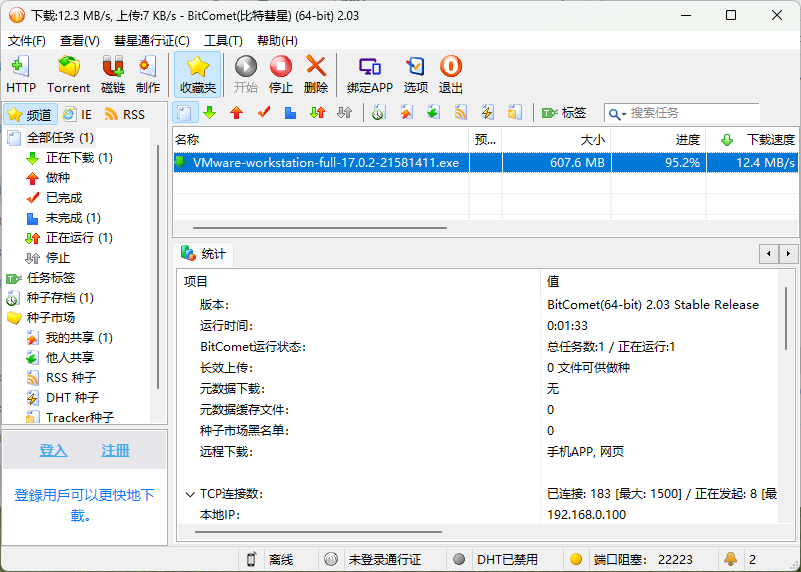Show Tracker torrents via yellow page toolbar icon
Viewport: 801px width, 572px height.
(x=514, y=112)
